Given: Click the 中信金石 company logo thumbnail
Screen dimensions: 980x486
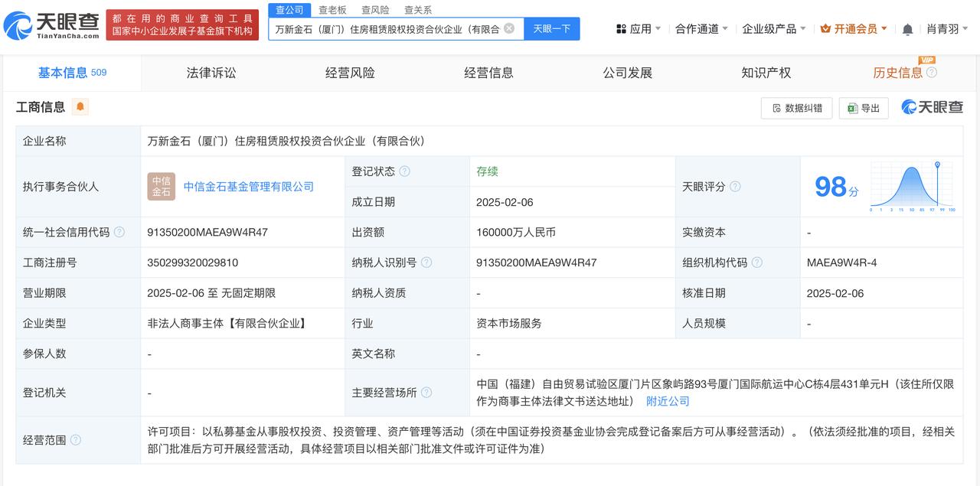Looking at the screenshot, I should coord(162,187).
